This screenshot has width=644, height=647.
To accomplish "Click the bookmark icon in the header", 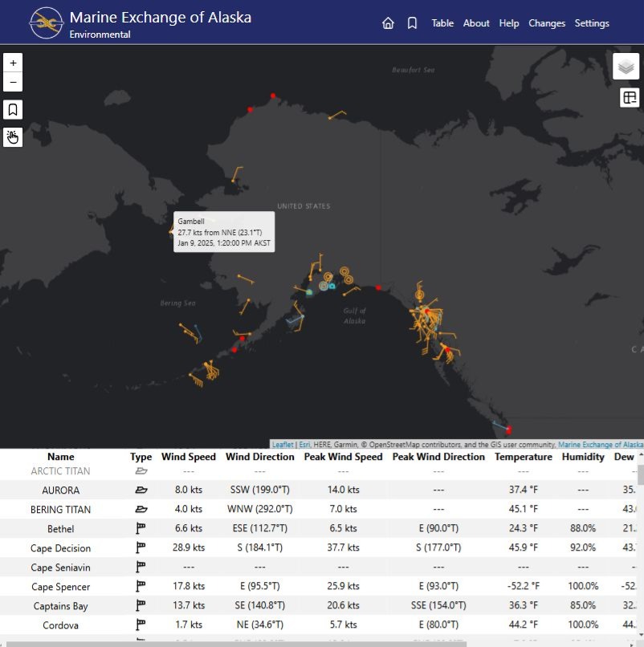I will click(412, 23).
